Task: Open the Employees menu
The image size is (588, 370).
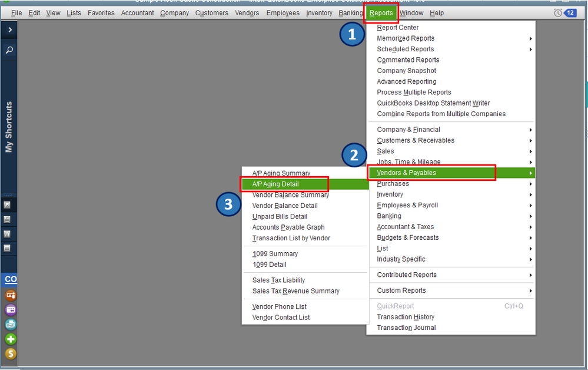Action: pyautogui.click(x=283, y=13)
